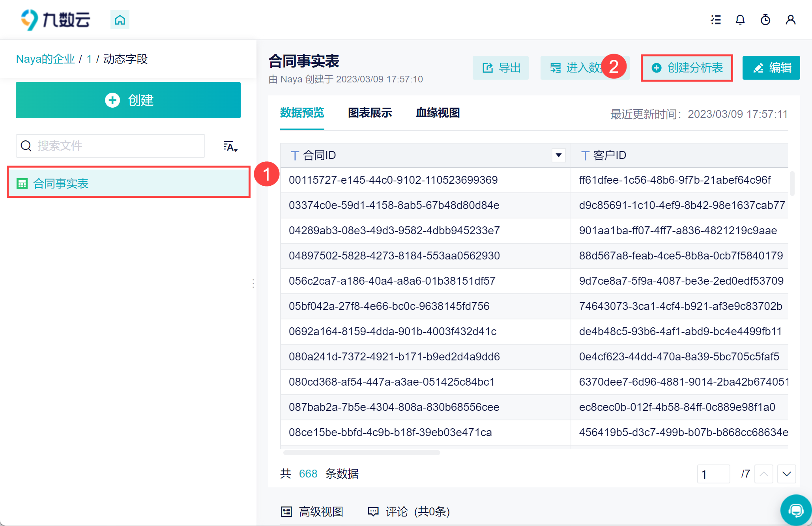The width and height of the screenshot is (812, 526).
Task: Click the 导出 export button
Action: pos(501,68)
